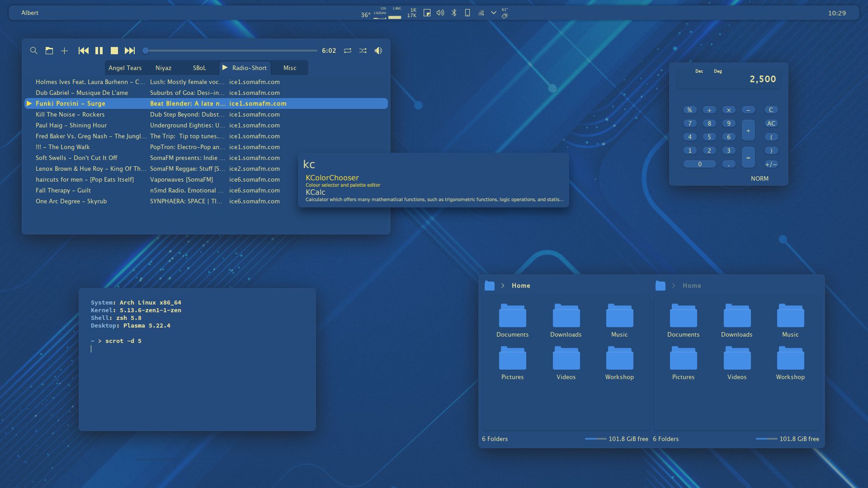
Task: Switch to the Angel Tears playlist tab
Action: point(125,68)
